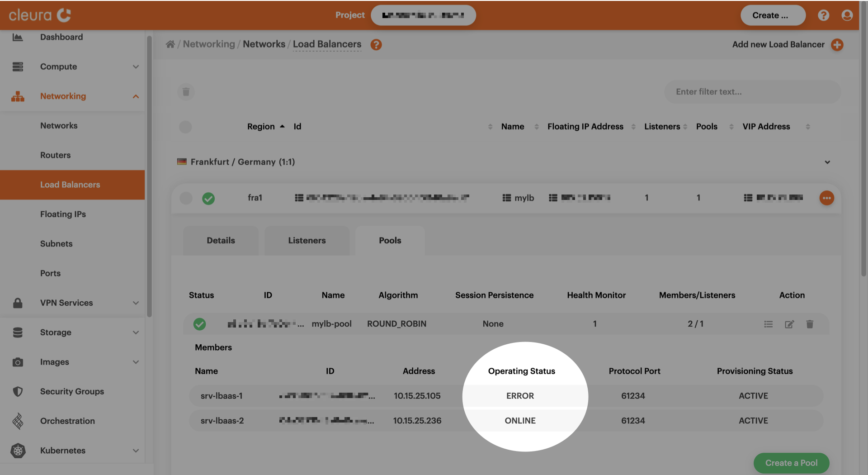Open the Project selector dropdown
This screenshot has width=868, height=475.
coord(423,15)
